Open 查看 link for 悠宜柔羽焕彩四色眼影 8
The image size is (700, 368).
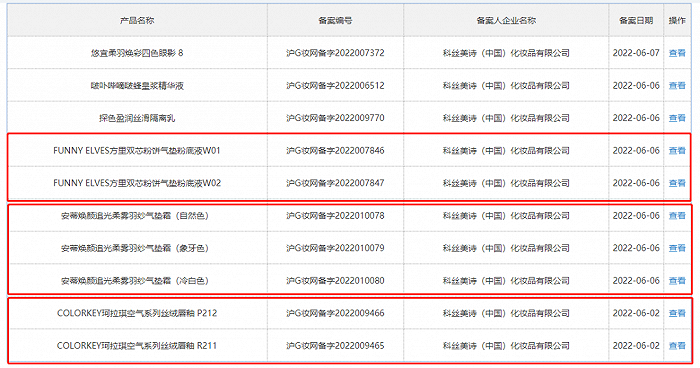tap(677, 53)
